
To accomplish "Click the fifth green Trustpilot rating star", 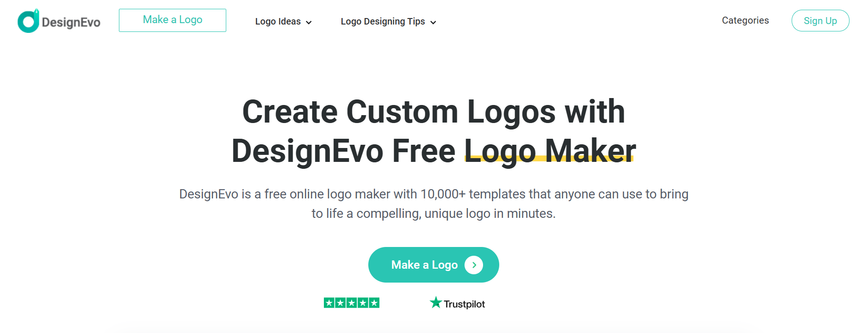I will click(374, 303).
